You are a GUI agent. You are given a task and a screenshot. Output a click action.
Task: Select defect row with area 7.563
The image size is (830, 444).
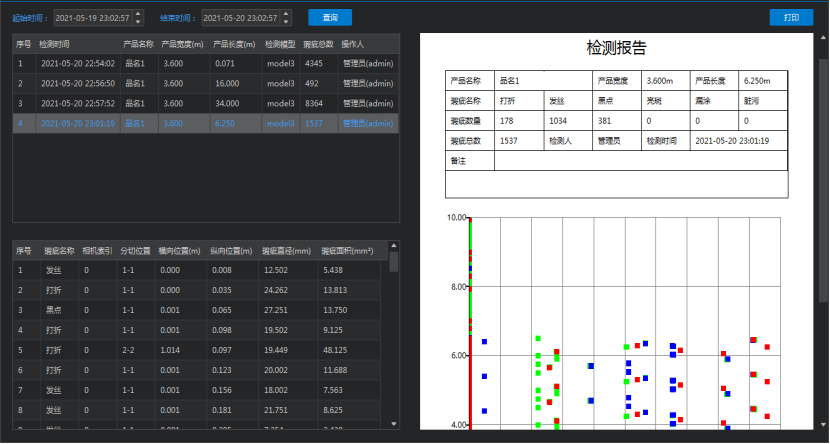point(196,390)
